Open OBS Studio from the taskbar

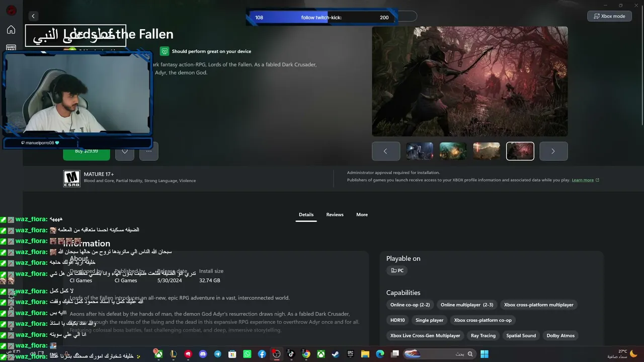point(276,354)
